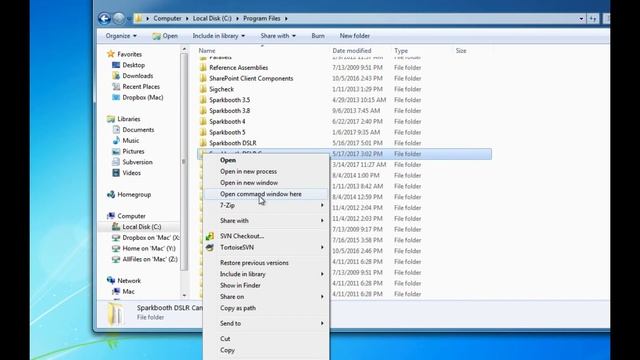Open Desktop in Favorites
This screenshot has width=640, height=360.
tap(133, 65)
